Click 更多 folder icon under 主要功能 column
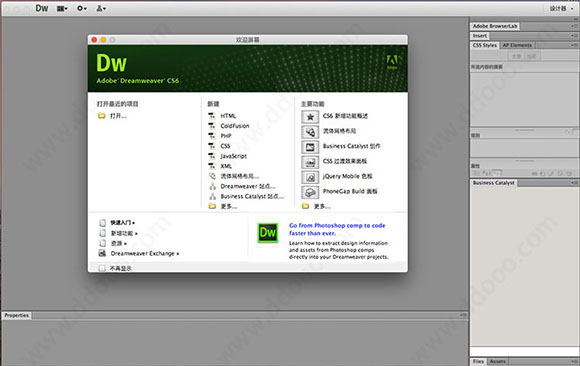Screen dimensions: 580x366 tap(305, 206)
